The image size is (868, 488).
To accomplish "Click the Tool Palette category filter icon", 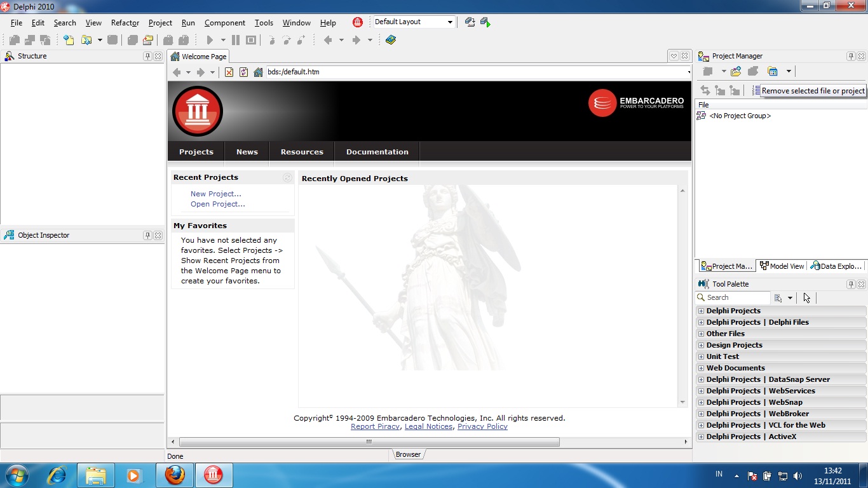I will [778, 297].
